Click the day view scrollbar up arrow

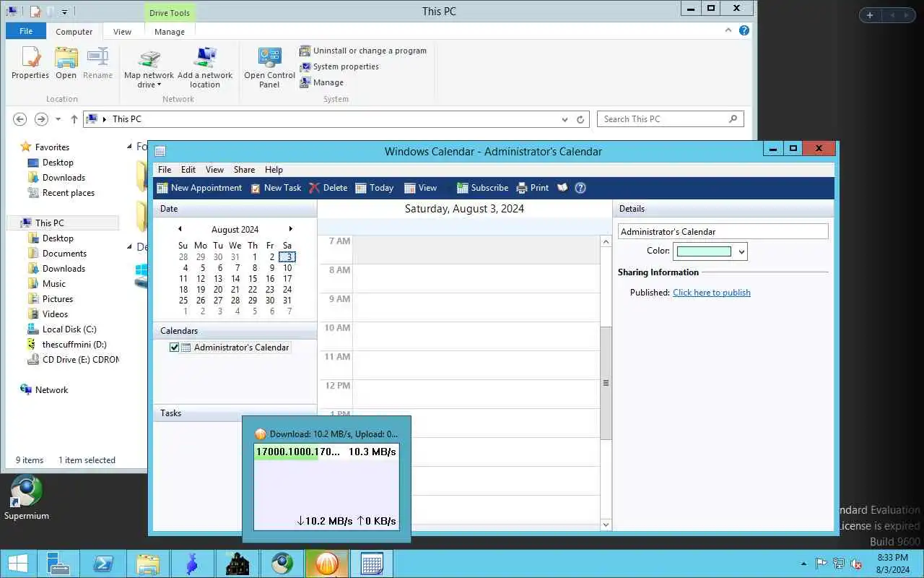point(606,241)
